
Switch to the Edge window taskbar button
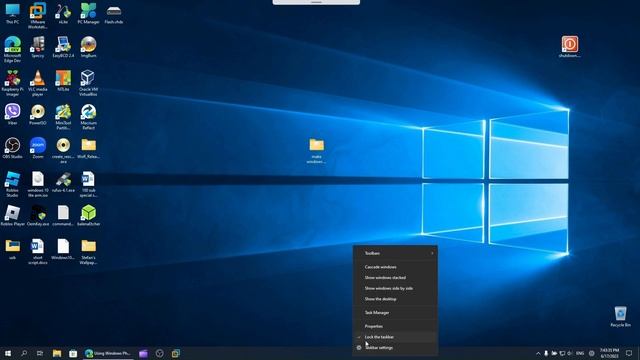coord(108,353)
